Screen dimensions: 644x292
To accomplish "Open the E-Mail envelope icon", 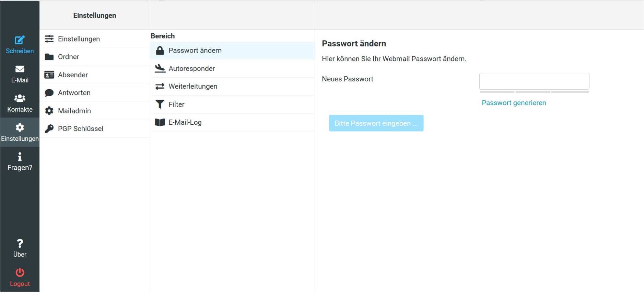I will (x=20, y=69).
